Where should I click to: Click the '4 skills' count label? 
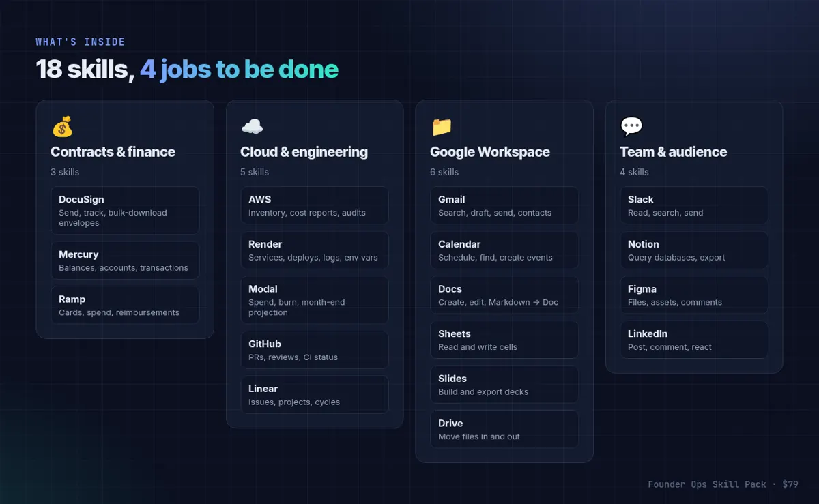coord(634,172)
